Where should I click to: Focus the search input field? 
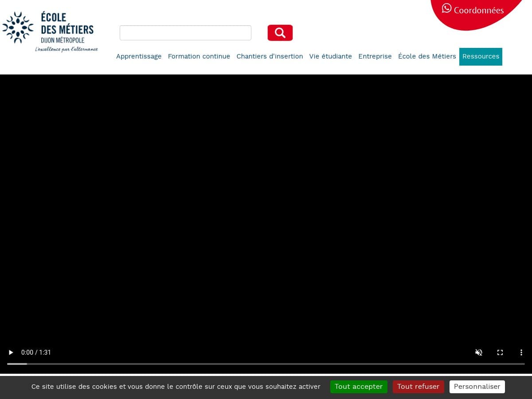(185, 33)
